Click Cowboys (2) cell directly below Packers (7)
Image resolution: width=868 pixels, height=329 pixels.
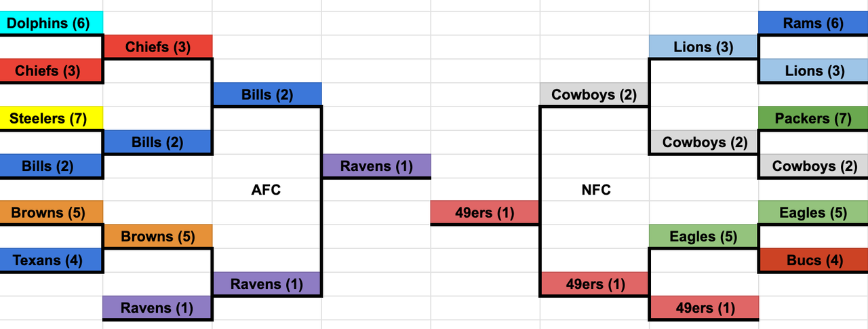(813, 166)
